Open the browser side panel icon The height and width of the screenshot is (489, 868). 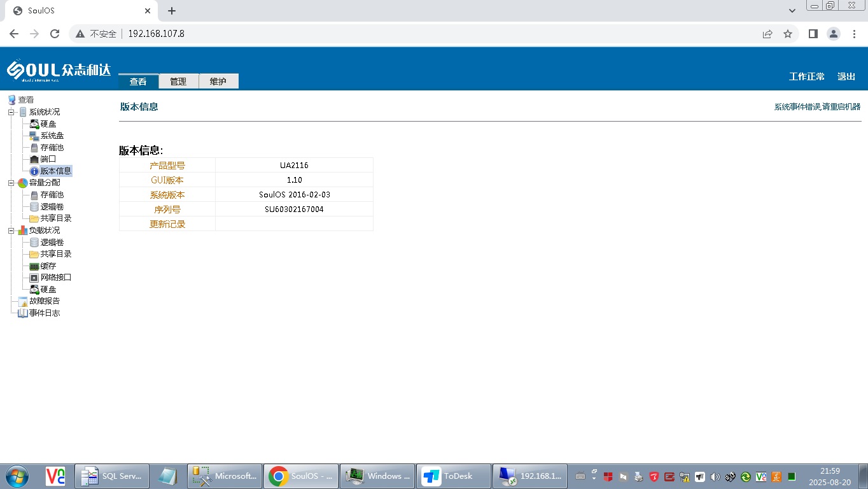(813, 34)
